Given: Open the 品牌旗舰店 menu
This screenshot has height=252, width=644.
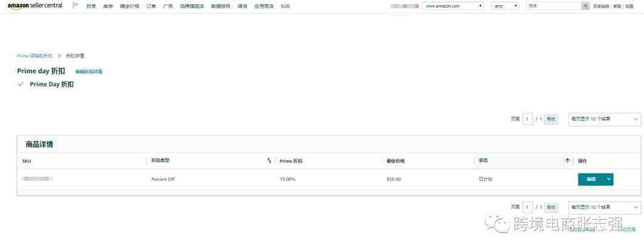Looking at the screenshot, I should click(192, 7).
